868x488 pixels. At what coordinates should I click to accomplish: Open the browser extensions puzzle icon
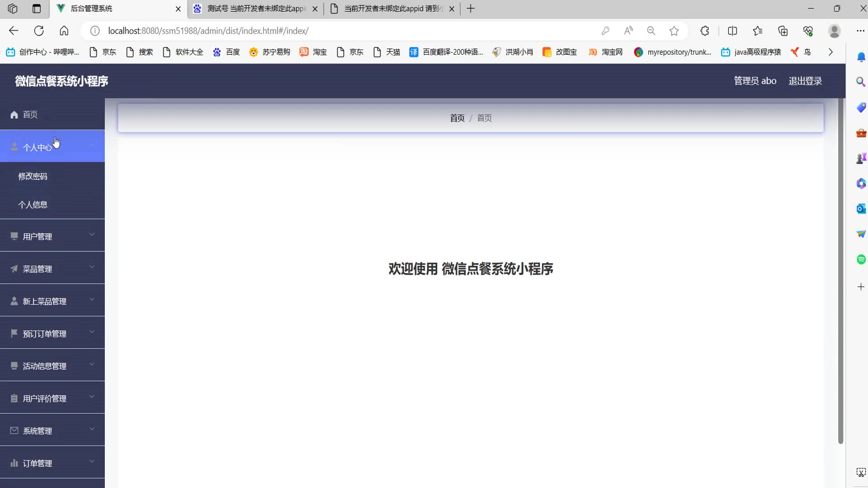point(705,31)
